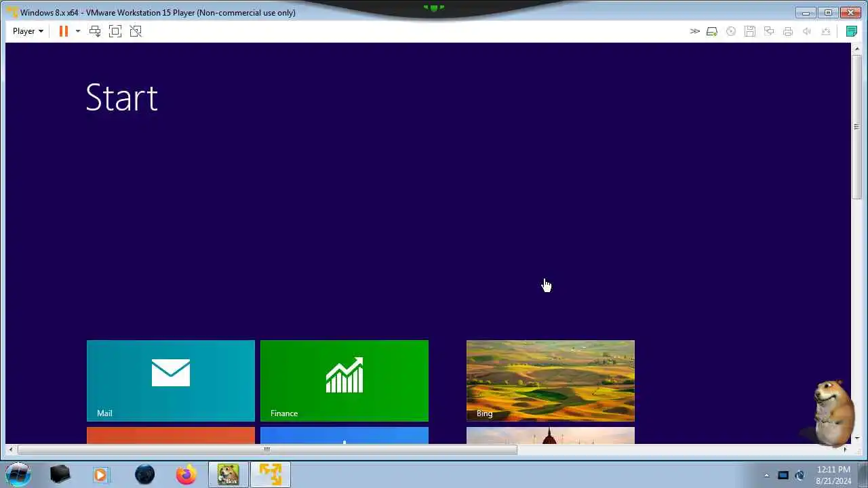Viewport: 868px width, 488px height.
Task: Click the VMware icon in the title bar
Action: click(12, 12)
